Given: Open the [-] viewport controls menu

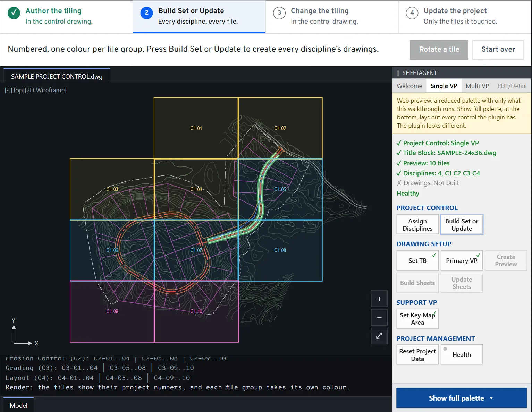Looking at the screenshot, I should tap(8, 90).
